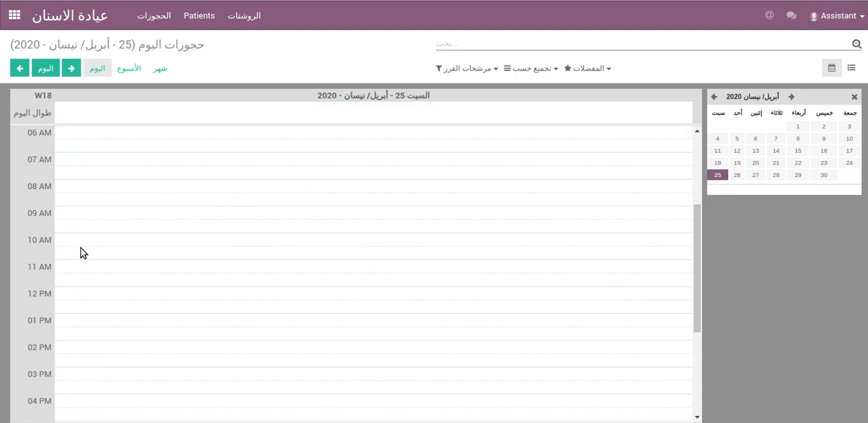Switch calendar to الأسبوع (week) view
Screen dimensions: 868x423
pos(129,68)
